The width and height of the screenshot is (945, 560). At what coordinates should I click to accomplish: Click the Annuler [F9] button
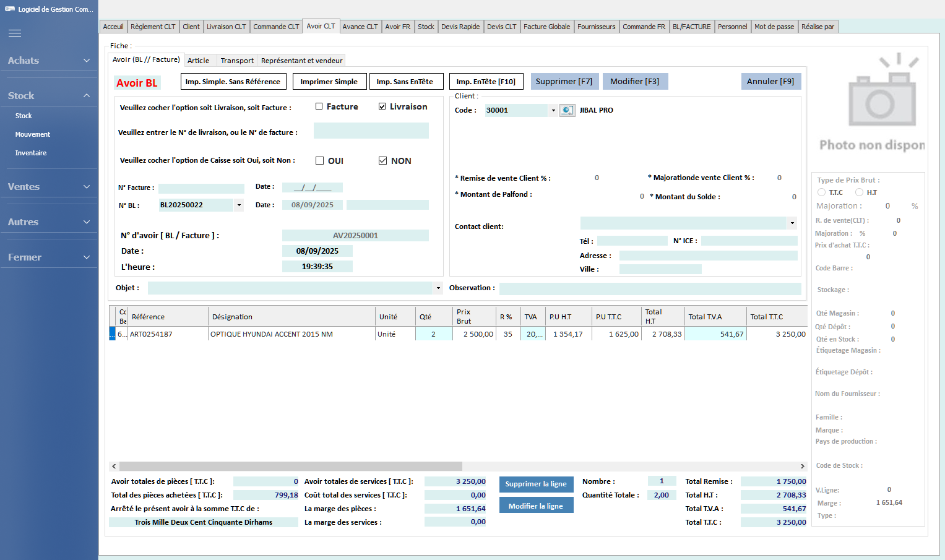(x=770, y=81)
